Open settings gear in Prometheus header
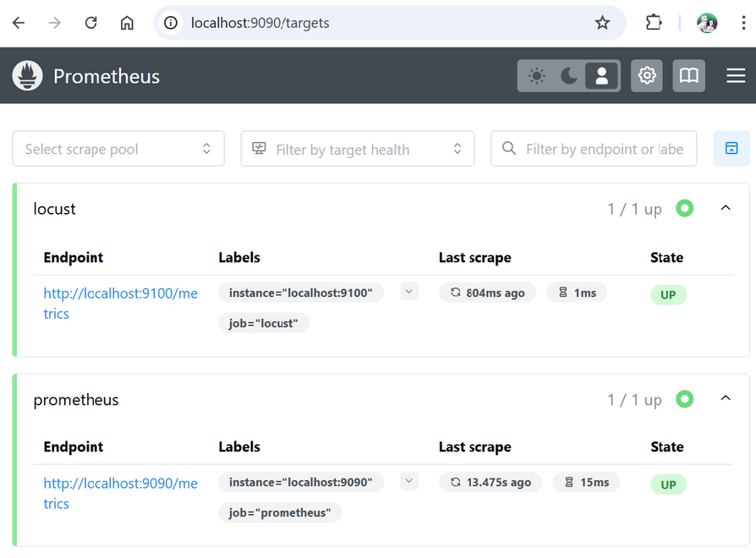This screenshot has width=756, height=558. tap(647, 76)
